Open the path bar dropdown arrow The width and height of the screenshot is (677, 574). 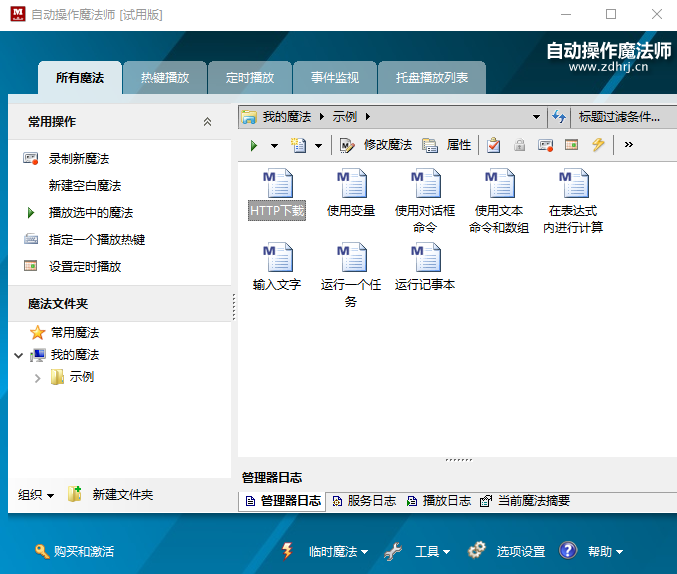[537, 117]
